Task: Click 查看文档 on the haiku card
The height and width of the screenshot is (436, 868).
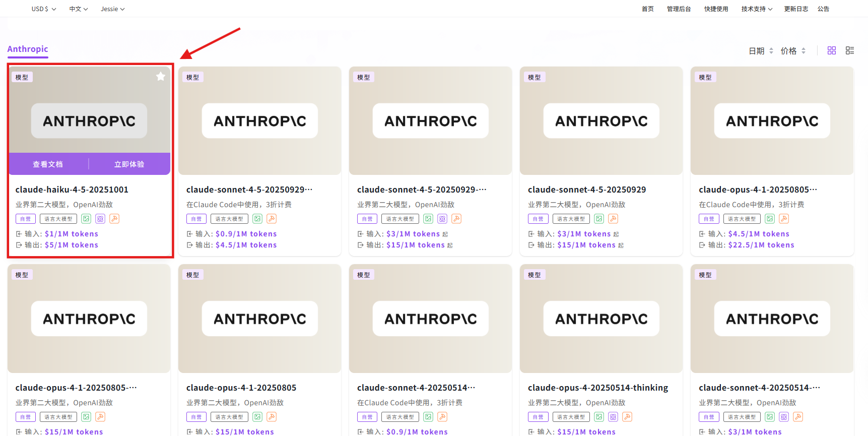Action: click(48, 164)
